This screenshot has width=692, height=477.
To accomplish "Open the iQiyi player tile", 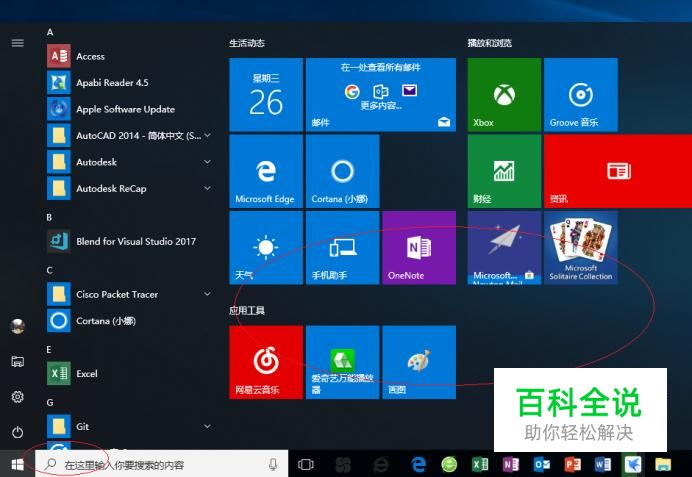I will [x=342, y=362].
